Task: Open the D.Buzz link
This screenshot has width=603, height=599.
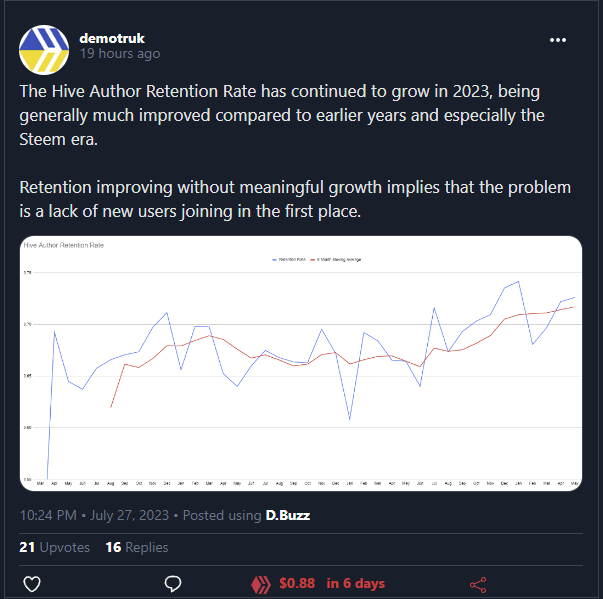Action: point(288,515)
